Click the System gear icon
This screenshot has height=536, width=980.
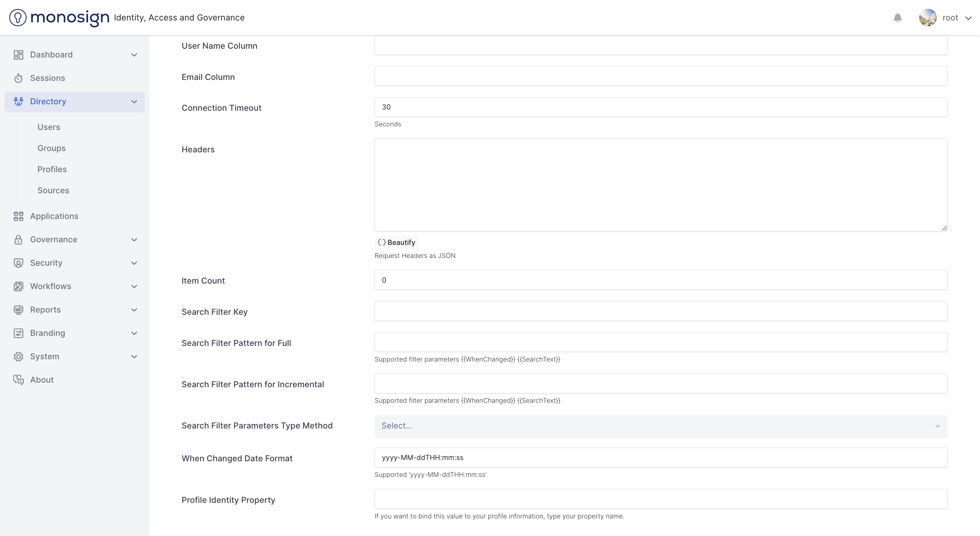click(18, 356)
